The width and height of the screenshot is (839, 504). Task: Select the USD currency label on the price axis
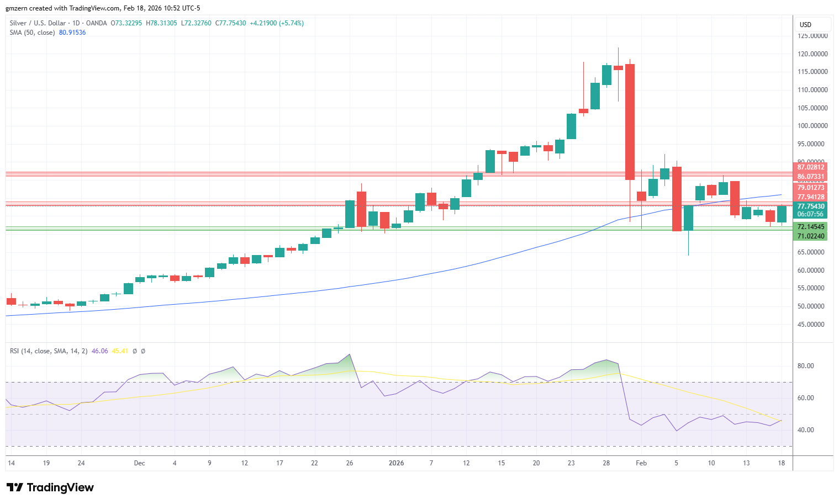805,24
